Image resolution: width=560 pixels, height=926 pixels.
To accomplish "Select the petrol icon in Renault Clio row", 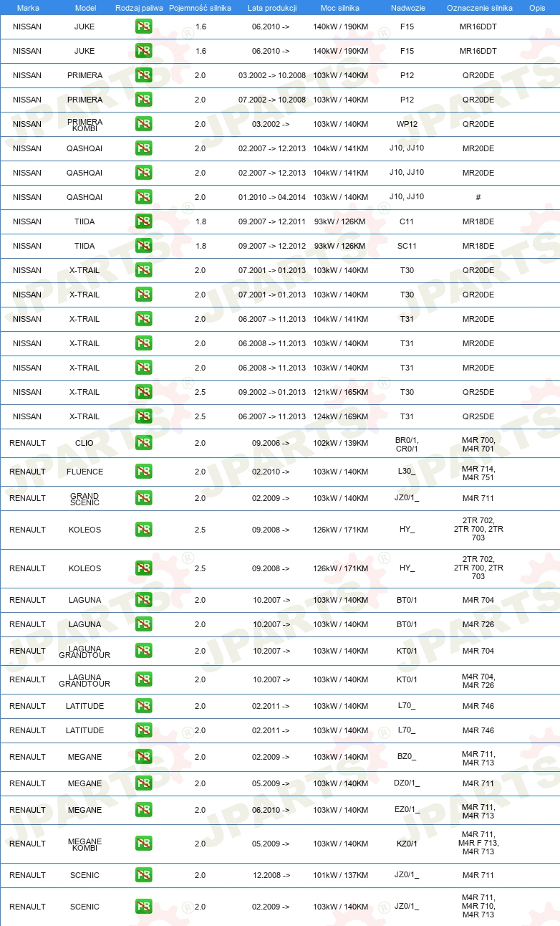I will pyautogui.click(x=143, y=443).
